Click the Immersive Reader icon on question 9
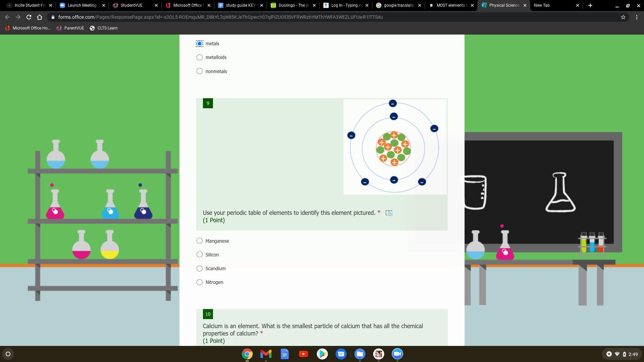The height and width of the screenshot is (362, 644). [389, 213]
